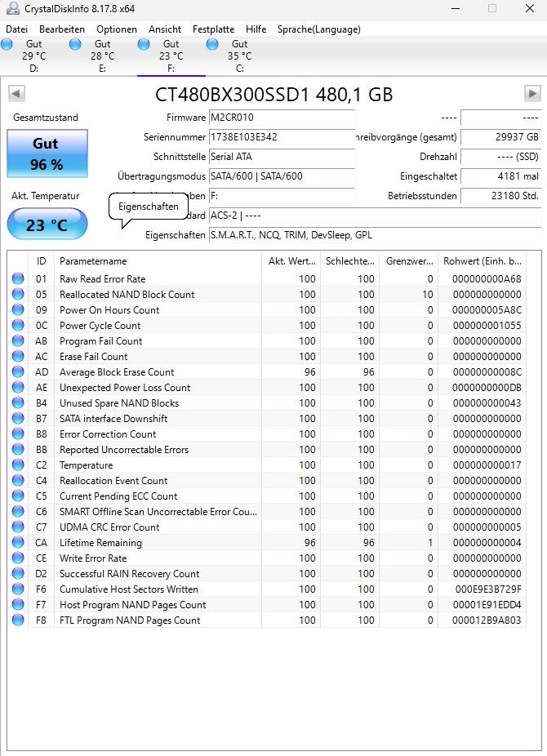Click the Akt. Temperatur label

[45, 196]
